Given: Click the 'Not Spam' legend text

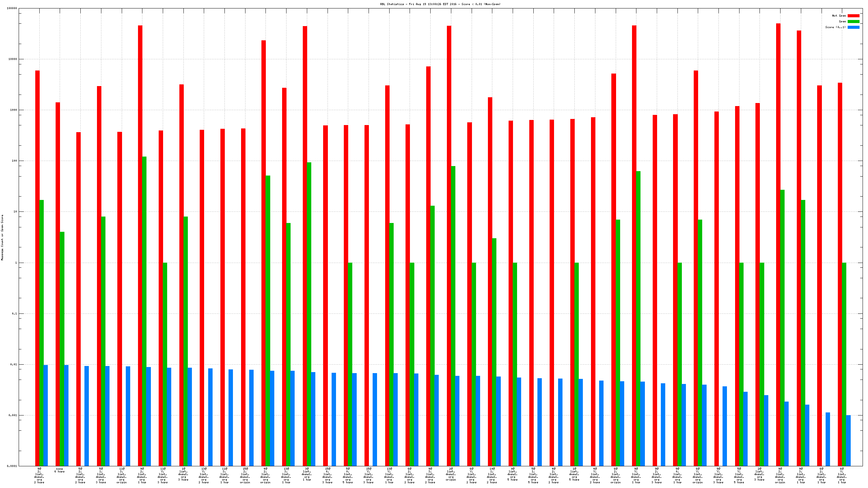Looking at the screenshot, I should [x=839, y=16].
